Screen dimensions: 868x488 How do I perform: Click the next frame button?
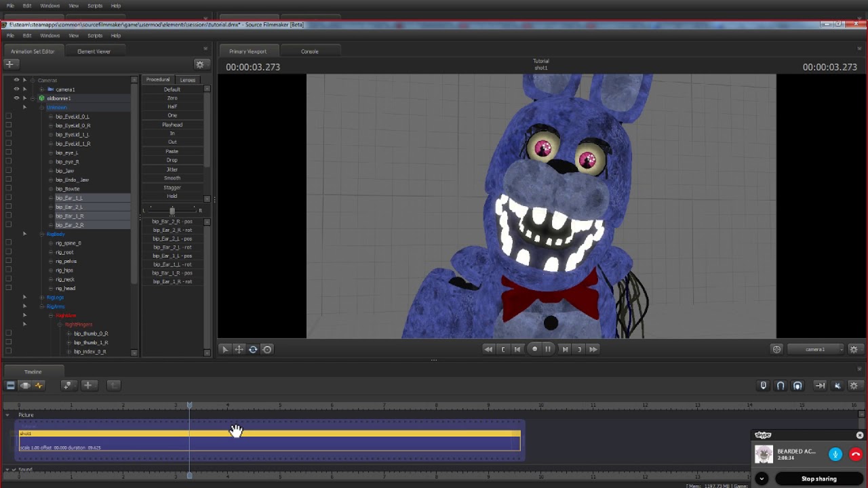(x=565, y=349)
